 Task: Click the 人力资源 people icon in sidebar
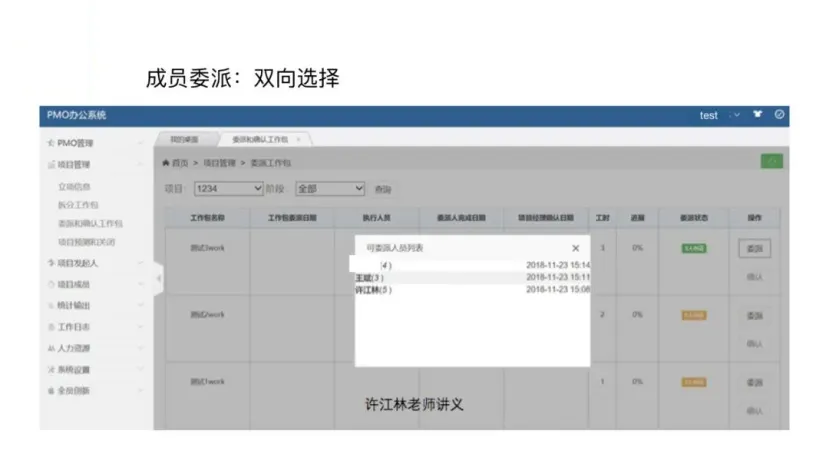[51, 348]
